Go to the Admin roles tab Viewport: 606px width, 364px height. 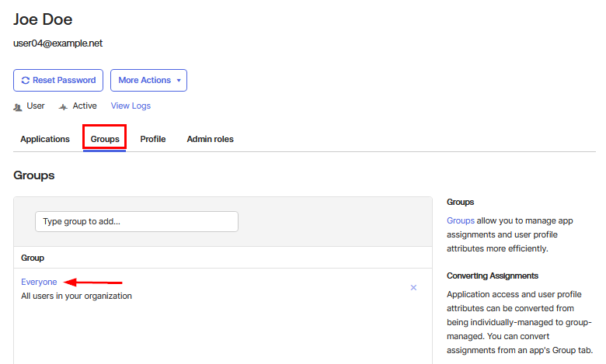coord(210,139)
